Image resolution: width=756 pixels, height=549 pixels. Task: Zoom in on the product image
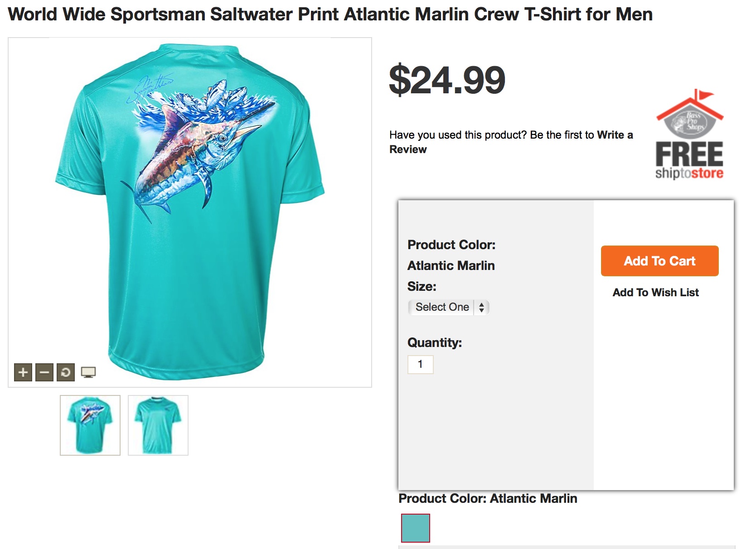[23, 372]
